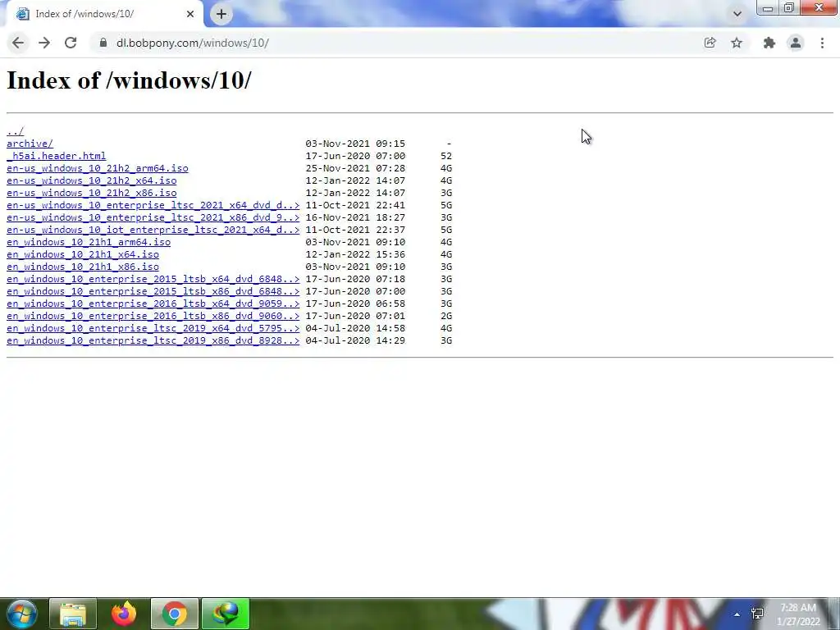Screen dimensions: 840x630
Task: Open Internet Download Manager taskbar icon
Action: click(x=226, y=614)
